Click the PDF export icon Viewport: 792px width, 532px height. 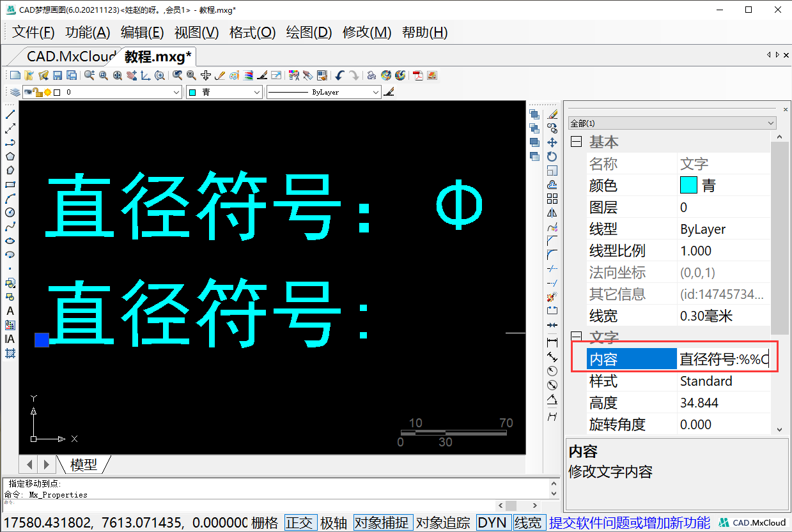click(417, 75)
